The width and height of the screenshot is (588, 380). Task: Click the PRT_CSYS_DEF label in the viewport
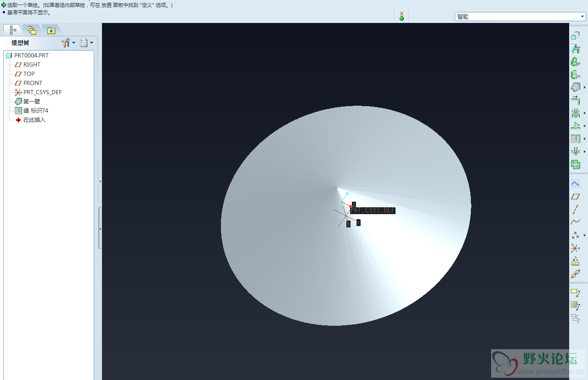click(x=373, y=210)
